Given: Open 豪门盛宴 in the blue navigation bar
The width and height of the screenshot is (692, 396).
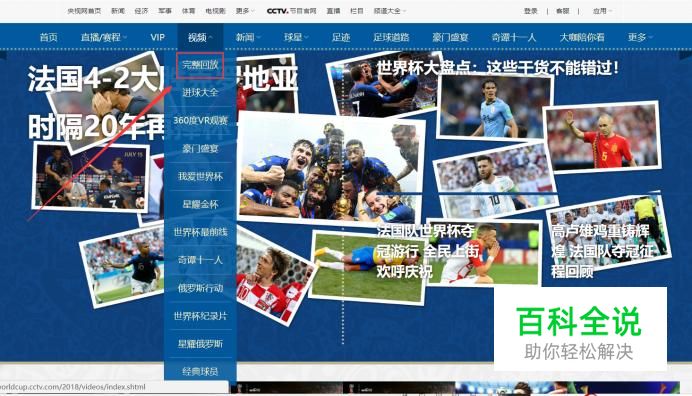Looking at the screenshot, I should (450, 37).
